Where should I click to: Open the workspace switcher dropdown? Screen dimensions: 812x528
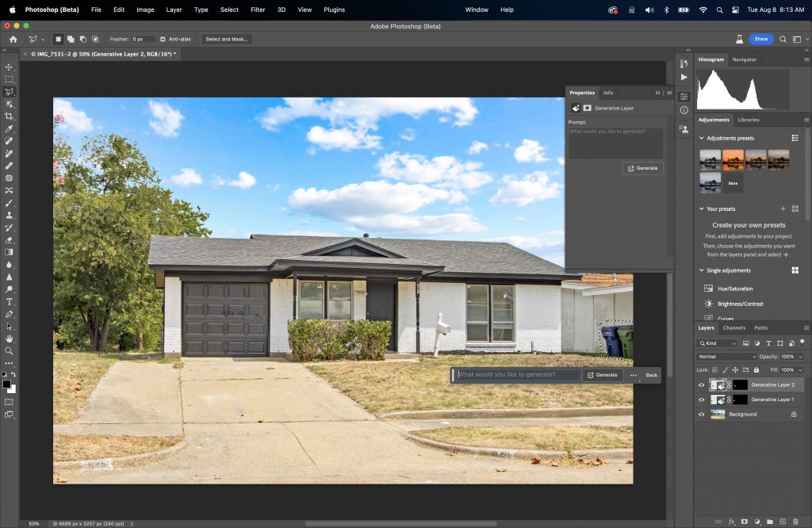pyautogui.click(x=799, y=40)
